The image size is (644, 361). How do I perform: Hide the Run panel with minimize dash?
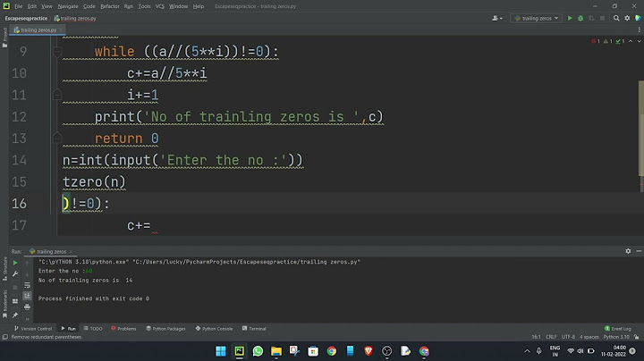(639, 251)
